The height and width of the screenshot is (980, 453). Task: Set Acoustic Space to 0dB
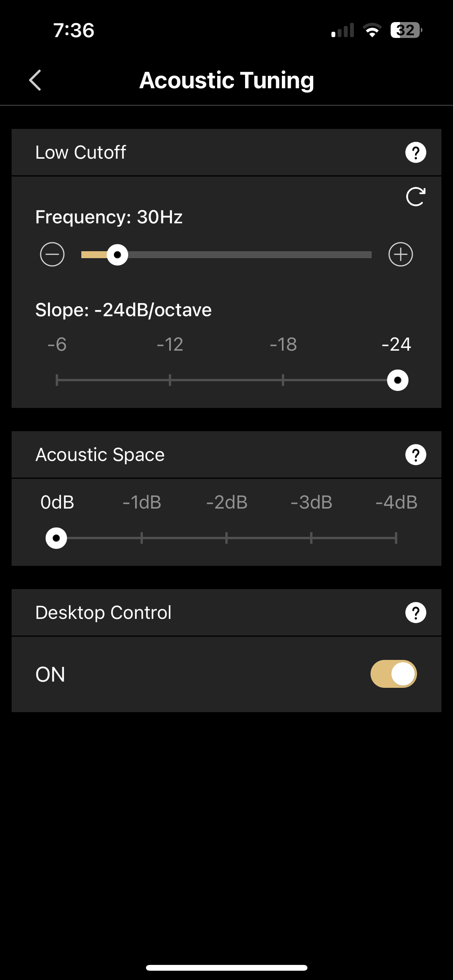[x=57, y=538]
